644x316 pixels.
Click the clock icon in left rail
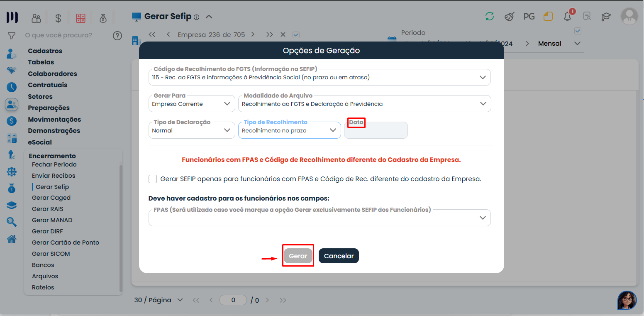(12, 87)
